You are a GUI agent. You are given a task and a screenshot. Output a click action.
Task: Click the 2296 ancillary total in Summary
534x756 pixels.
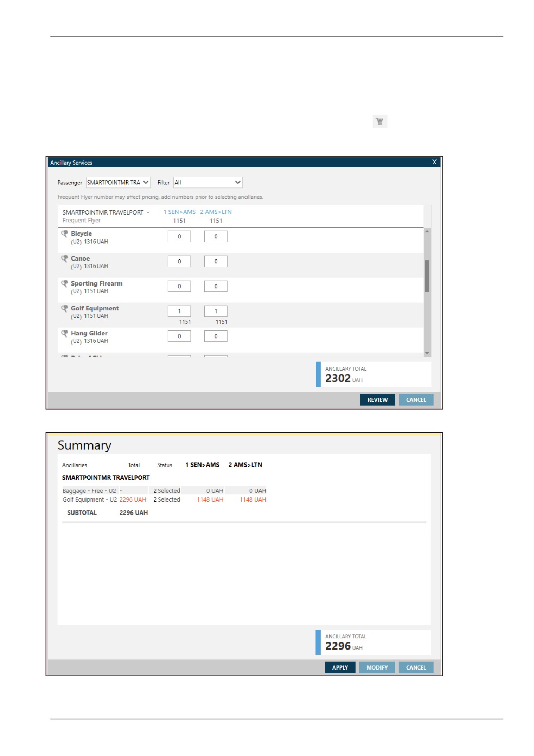(338, 646)
